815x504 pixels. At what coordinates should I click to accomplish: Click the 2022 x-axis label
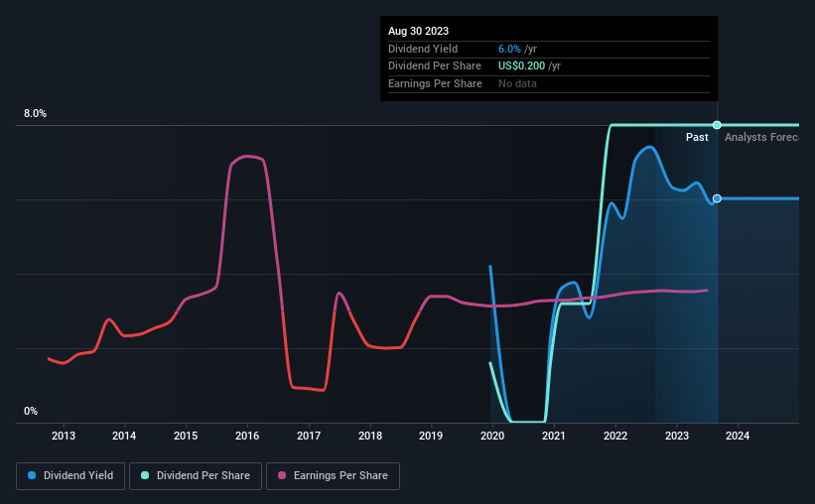tap(615, 436)
